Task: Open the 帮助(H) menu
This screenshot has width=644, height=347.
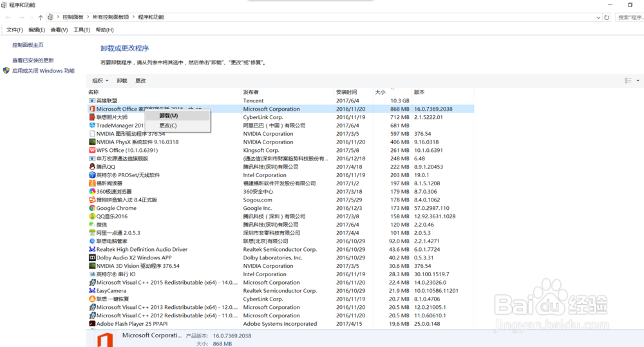Action: tap(105, 30)
